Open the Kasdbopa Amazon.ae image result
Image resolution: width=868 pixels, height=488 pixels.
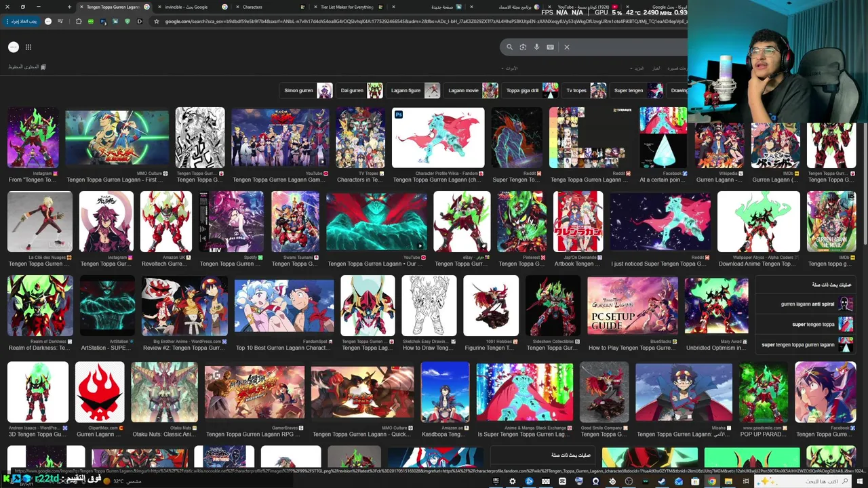pos(445,392)
